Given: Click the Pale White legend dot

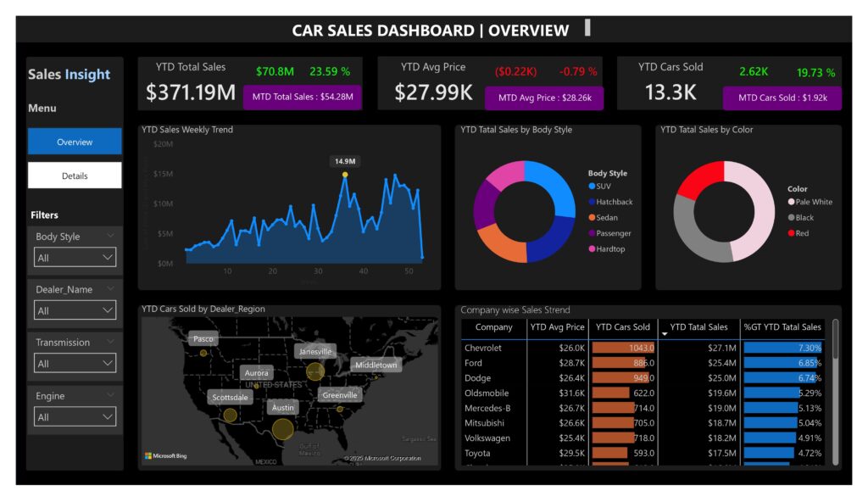Looking at the screenshot, I should (x=792, y=202).
